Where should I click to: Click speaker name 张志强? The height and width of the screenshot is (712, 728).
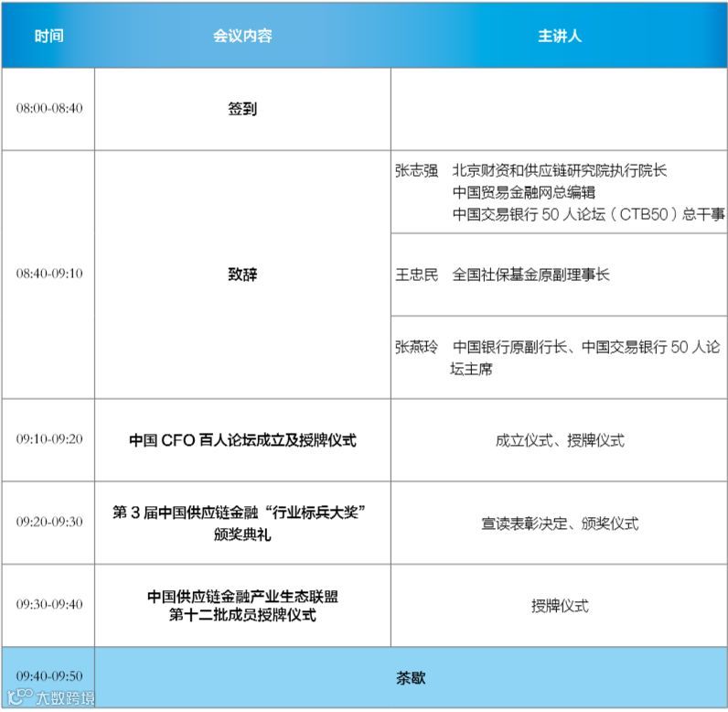416,170
